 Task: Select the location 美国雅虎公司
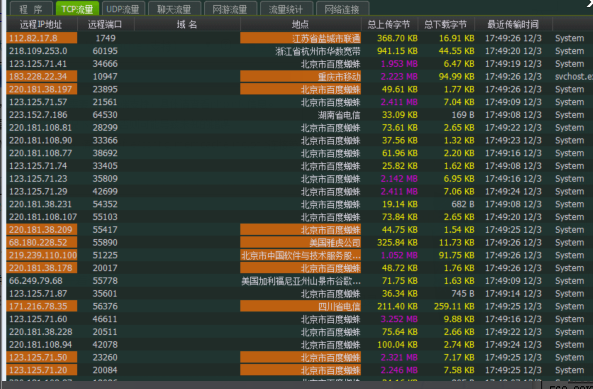point(300,242)
